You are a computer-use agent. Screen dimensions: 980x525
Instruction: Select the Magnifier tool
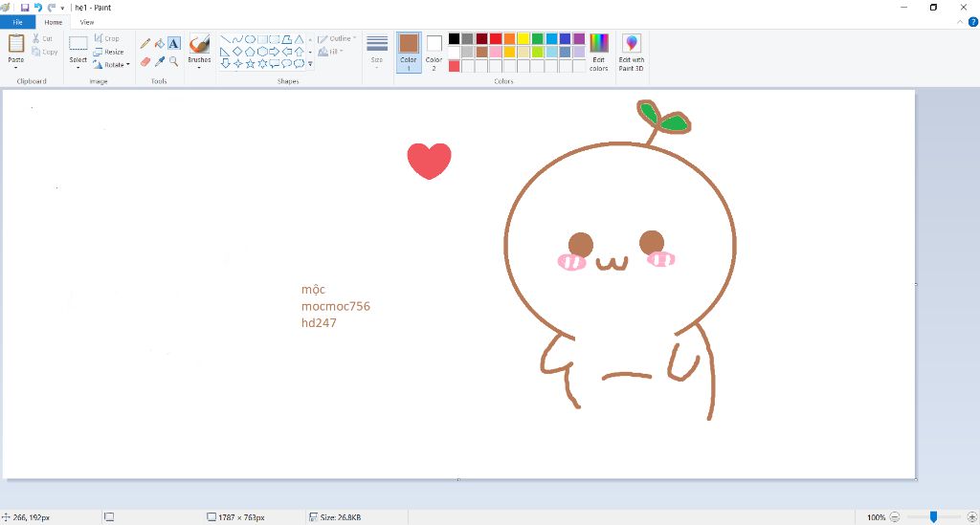[174, 61]
